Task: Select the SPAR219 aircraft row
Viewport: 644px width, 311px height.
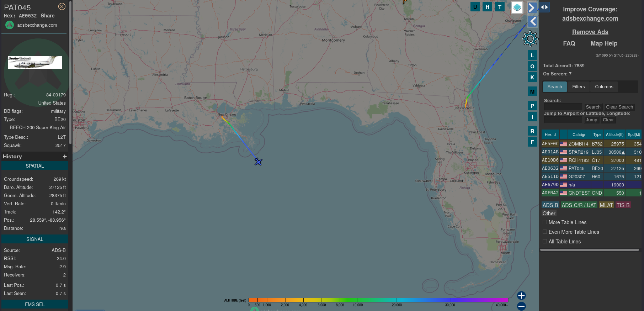Action: point(591,152)
